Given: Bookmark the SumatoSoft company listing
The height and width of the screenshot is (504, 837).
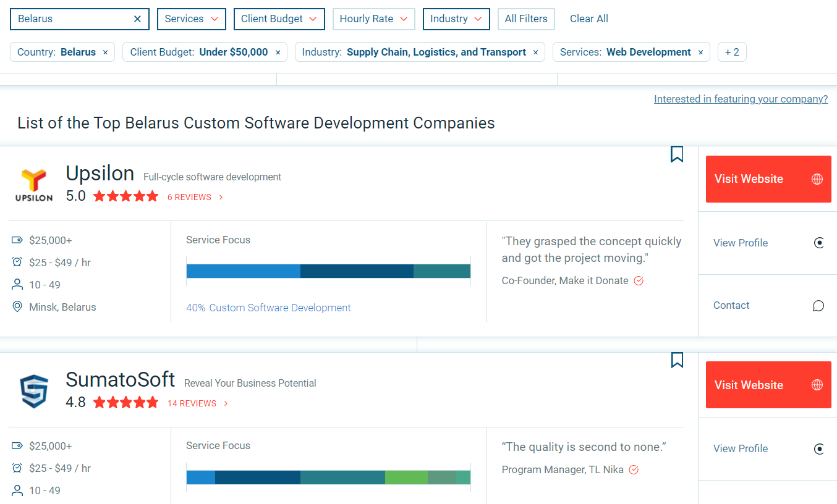Looking at the screenshot, I should tap(677, 360).
